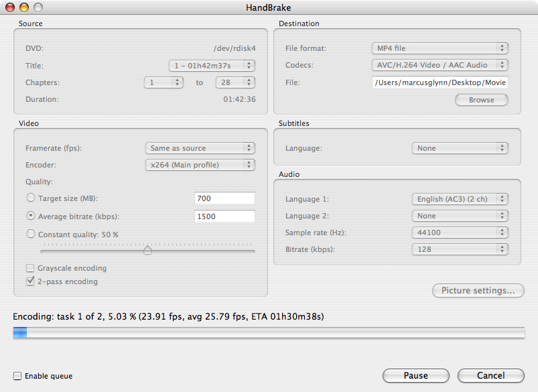Select the Constant quality radio button
This screenshot has height=392, width=538.
[31, 234]
